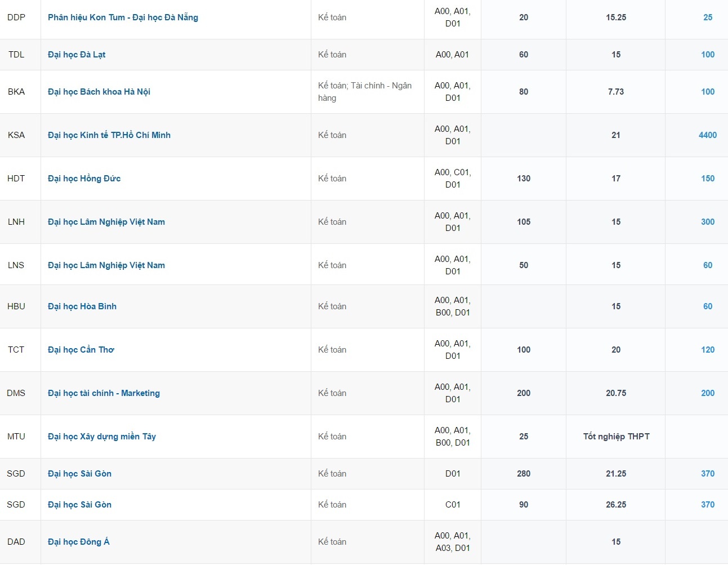The width and height of the screenshot is (728, 565).
Task: Click the Đại học Đông Á link
Action: [x=79, y=542]
